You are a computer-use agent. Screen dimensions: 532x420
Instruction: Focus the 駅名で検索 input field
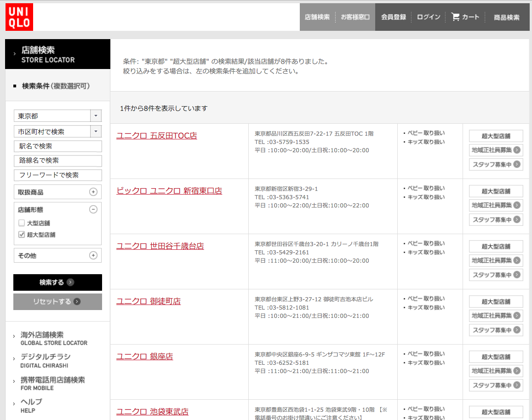tap(57, 146)
